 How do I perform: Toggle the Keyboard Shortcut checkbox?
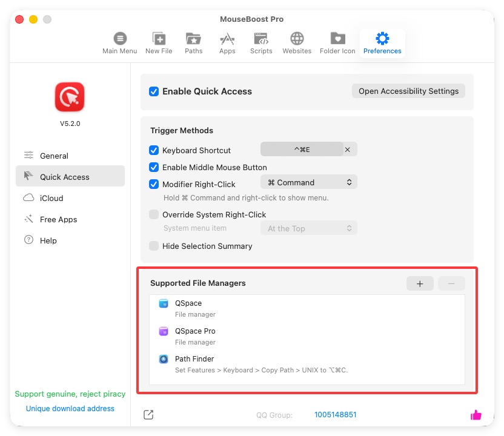[154, 150]
